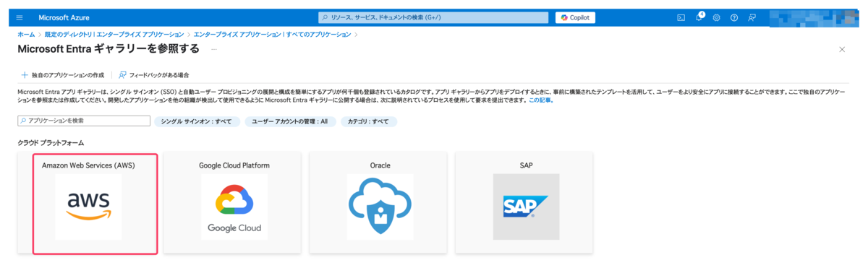Open the カテゴリ : すべて filter
This screenshot has width=868, height=273.
369,121
